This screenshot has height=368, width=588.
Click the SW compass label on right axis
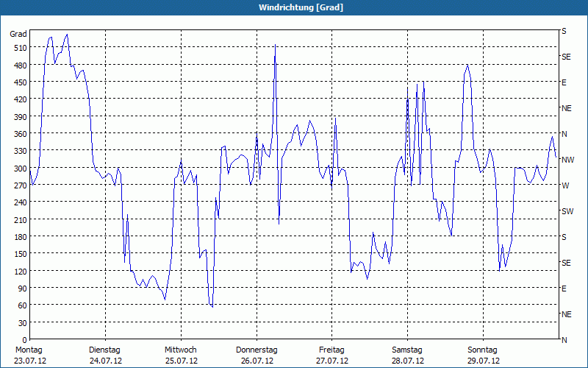pyautogui.click(x=567, y=211)
